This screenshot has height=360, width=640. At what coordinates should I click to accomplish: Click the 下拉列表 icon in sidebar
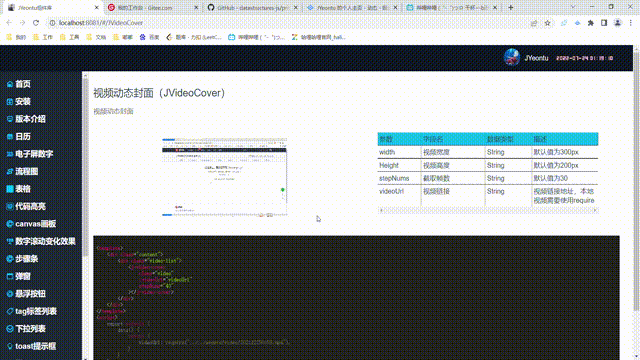tap(10, 329)
